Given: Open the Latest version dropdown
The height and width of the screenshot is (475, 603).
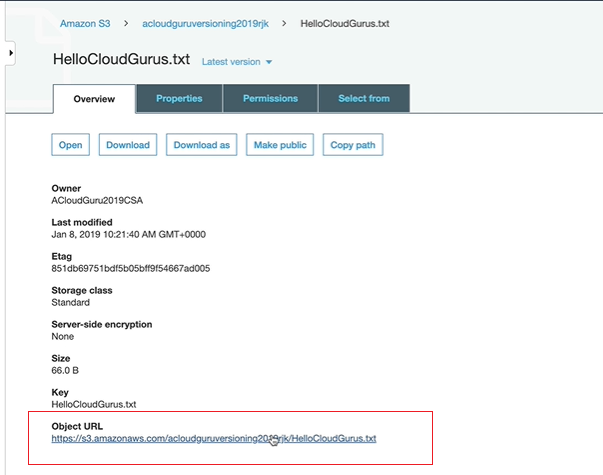Looking at the screenshot, I should coord(237,62).
